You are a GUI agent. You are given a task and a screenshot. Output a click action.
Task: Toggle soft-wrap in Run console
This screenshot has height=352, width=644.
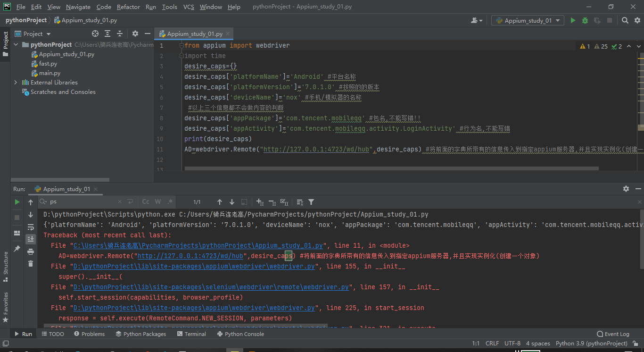[31, 227]
